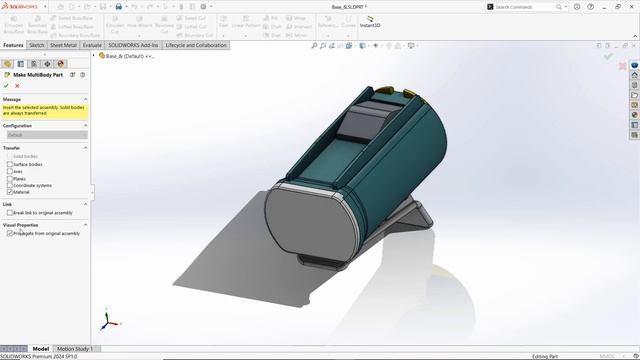Screen dimensions: 640x360
Task: Open the Appearances color ball in task pane
Action: (x=634, y=115)
